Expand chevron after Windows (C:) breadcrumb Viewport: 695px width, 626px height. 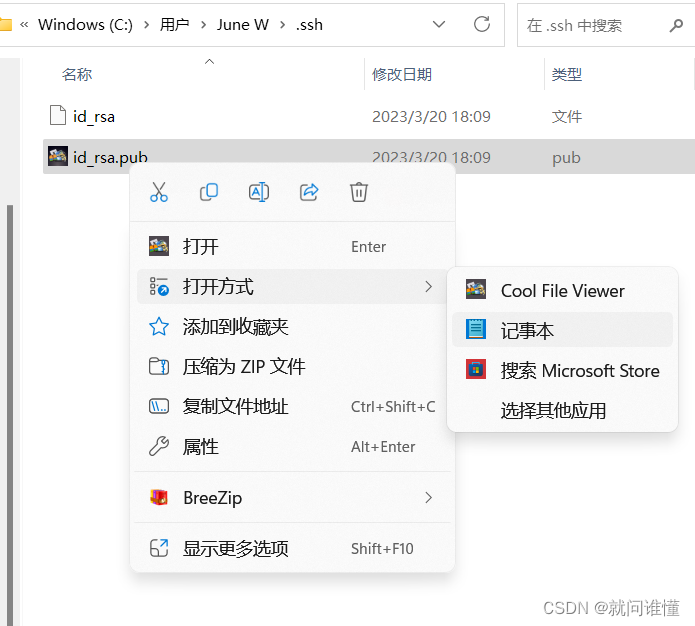tap(147, 24)
